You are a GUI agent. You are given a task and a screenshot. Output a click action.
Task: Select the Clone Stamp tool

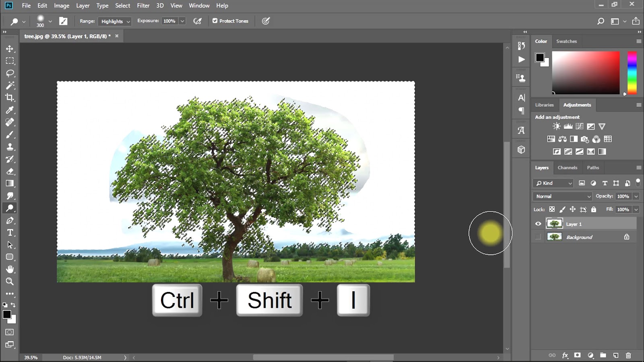10,147
